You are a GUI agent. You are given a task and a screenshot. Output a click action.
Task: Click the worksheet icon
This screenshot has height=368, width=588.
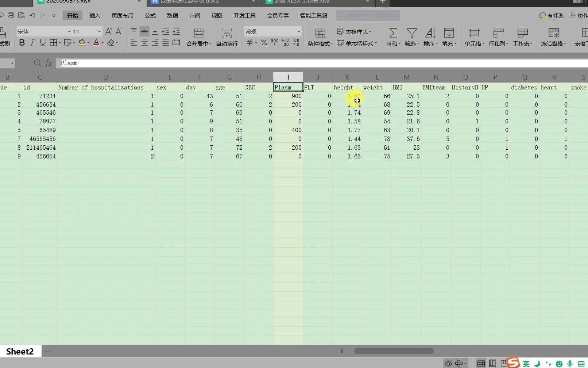pos(523,33)
